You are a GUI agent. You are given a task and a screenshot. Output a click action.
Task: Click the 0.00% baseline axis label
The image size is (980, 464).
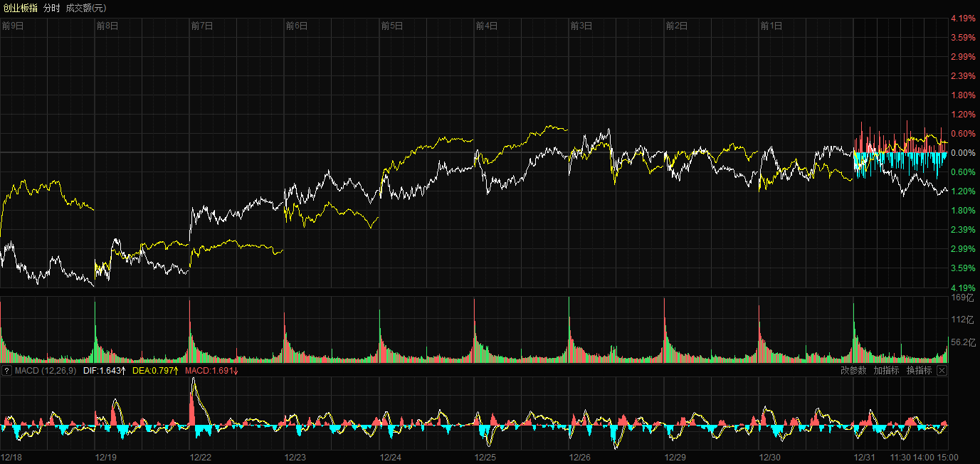click(963, 153)
